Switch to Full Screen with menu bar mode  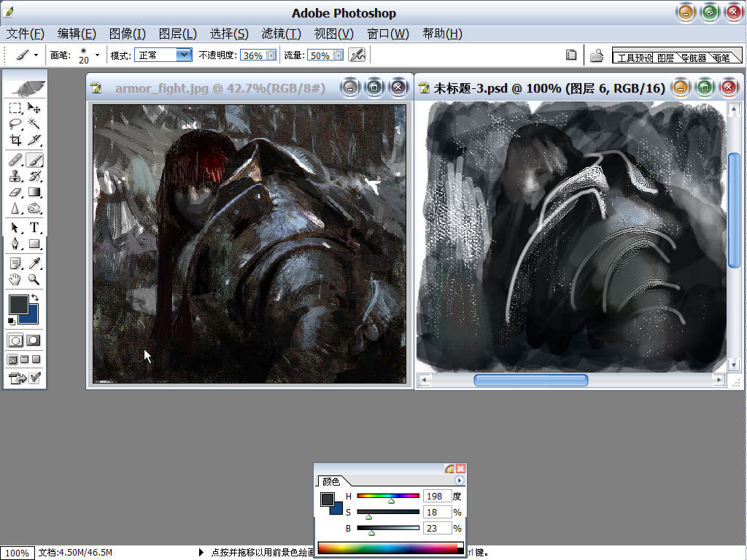pyautogui.click(x=24, y=359)
